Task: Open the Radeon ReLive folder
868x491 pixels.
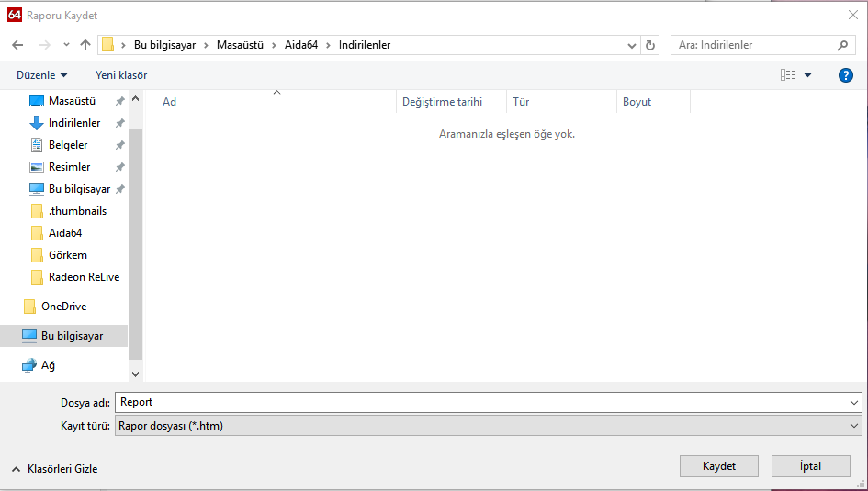Action: (84, 277)
